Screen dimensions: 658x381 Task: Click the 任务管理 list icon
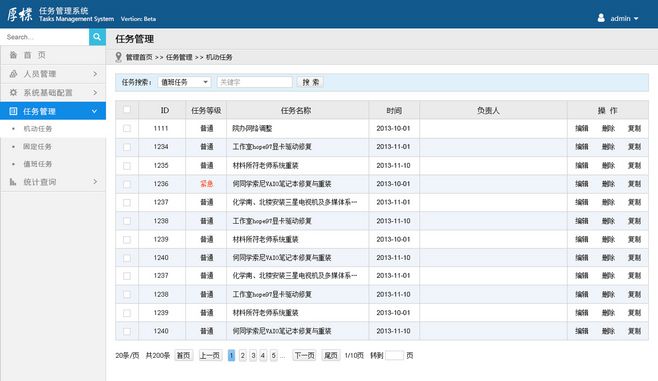click(x=13, y=111)
